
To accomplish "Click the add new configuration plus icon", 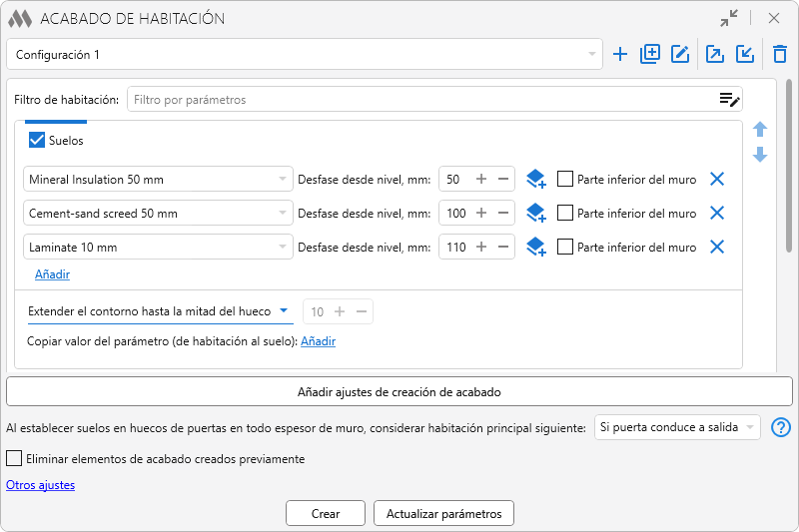I will click(x=620, y=55).
